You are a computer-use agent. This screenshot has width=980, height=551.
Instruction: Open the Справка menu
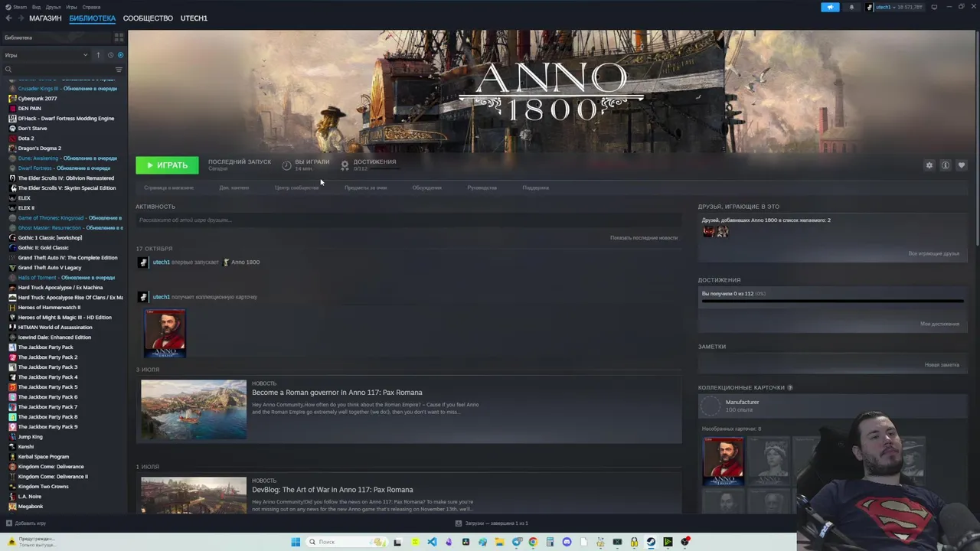(x=91, y=7)
